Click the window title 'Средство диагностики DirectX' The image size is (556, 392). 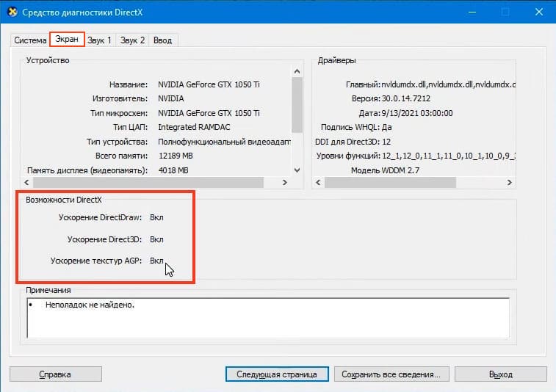[x=82, y=12]
